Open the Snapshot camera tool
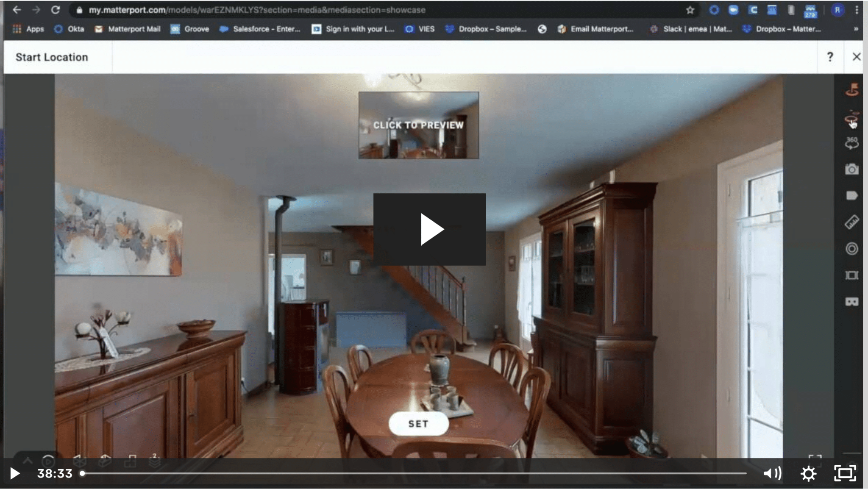The image size is (868, 489). pos(851,169)
